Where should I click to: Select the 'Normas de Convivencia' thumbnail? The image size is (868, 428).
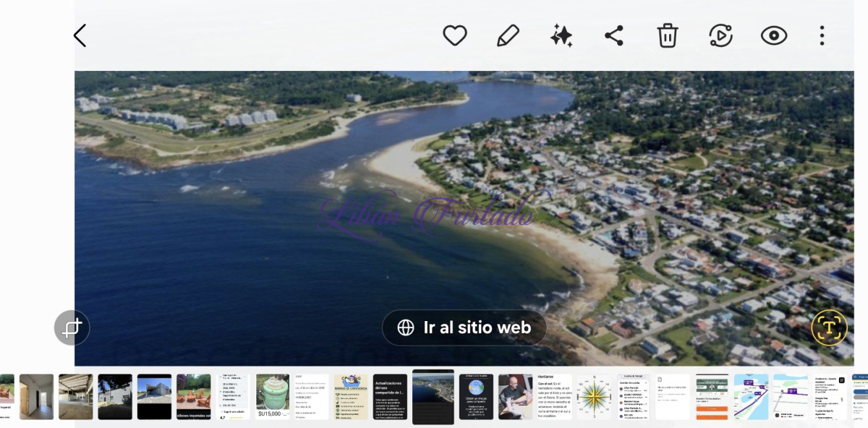(351, 397)
